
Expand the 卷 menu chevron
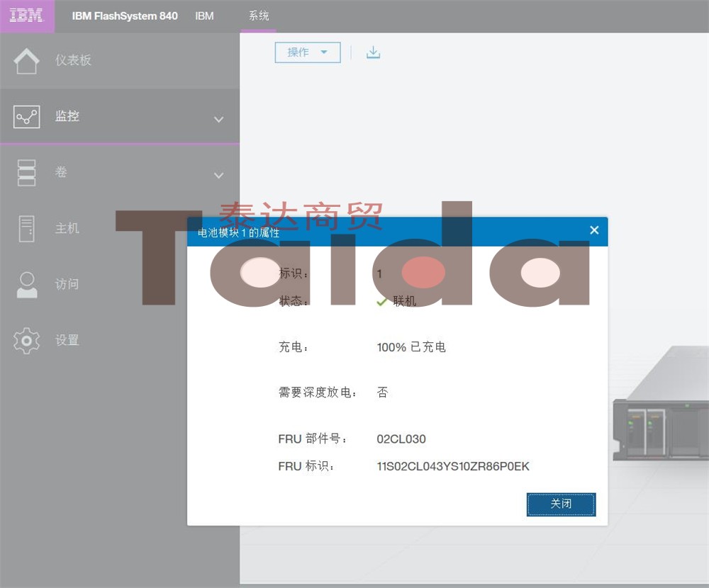click(x=219, y=176)
